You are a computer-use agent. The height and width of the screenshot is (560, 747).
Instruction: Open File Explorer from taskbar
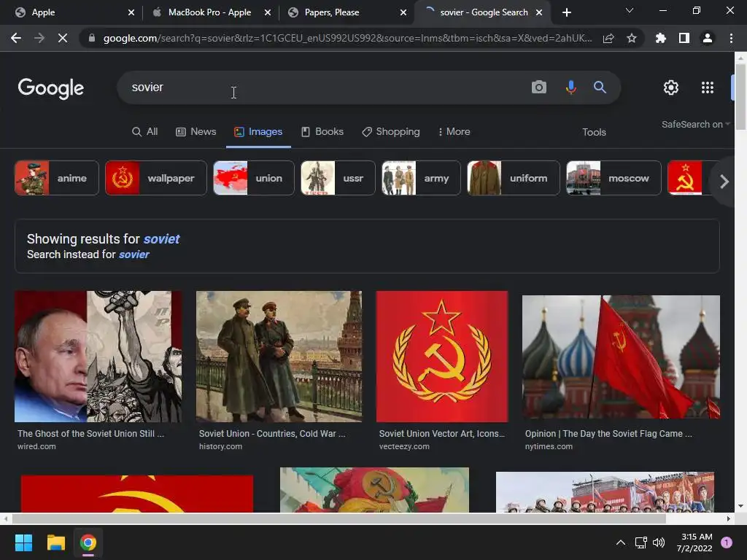click(x=55, y=542)
